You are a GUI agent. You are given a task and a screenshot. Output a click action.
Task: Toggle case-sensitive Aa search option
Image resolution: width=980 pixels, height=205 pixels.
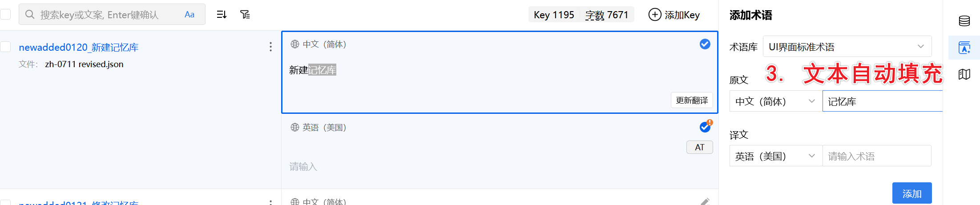click(190, 15)
